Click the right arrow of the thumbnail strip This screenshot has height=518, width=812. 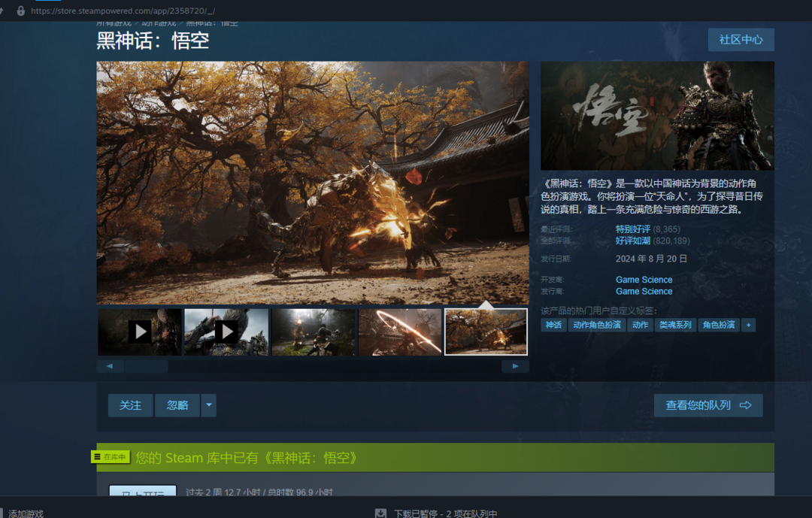pos(515,366)
